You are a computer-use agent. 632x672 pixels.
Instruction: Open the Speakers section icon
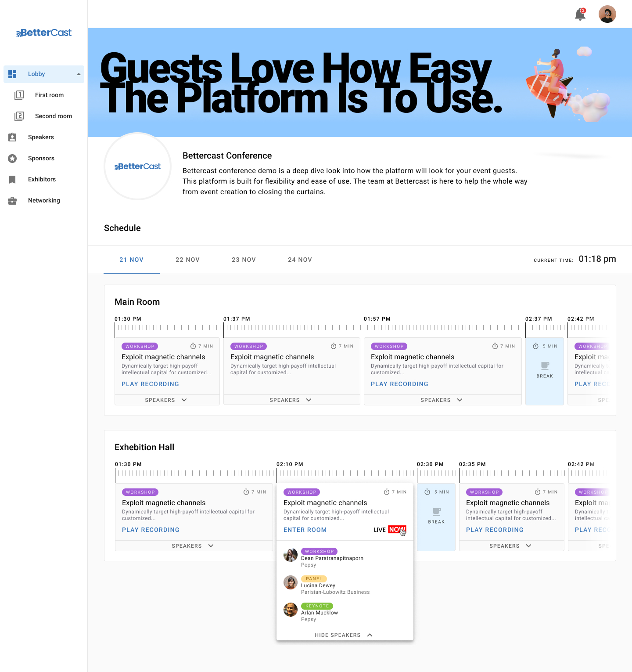(12, 137)
